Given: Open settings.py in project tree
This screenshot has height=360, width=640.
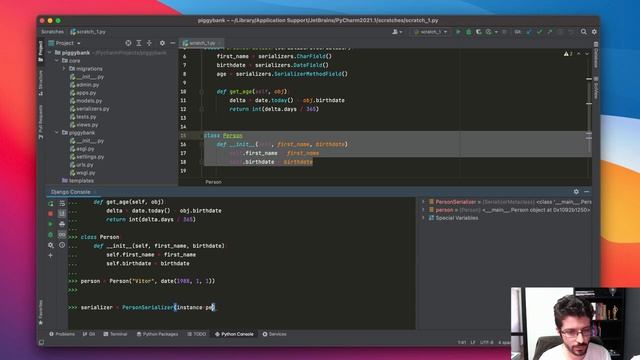Looking at the screenshot, I should 87,157.
